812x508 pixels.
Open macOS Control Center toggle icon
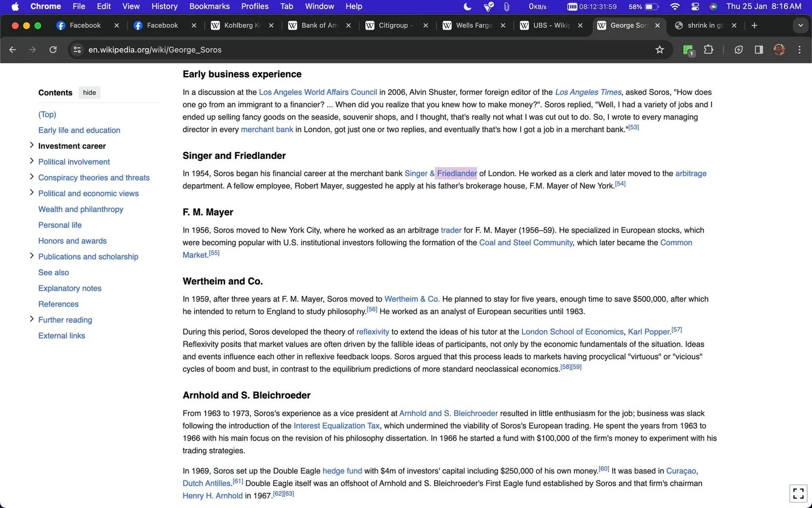[695, 6]
